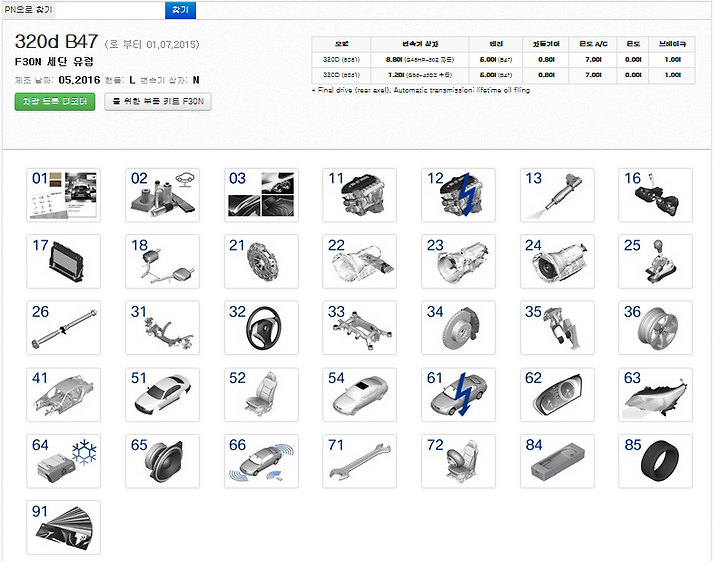Viewport: 720px width, 561px height.
Task: Select category 36 wheels tile
Action: (x=655, y=328)
